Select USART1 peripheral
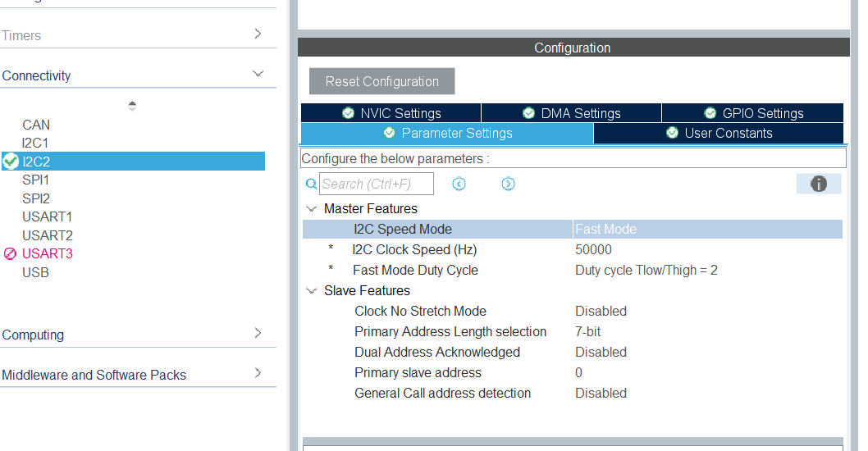The height and width of the screenshot is (451, 868). pos(47,217)
